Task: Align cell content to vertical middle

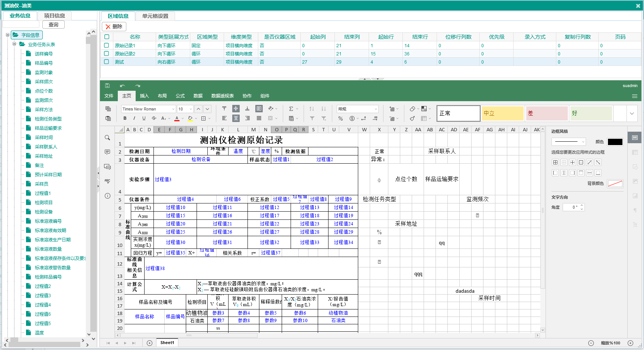Action: point(236,109)
